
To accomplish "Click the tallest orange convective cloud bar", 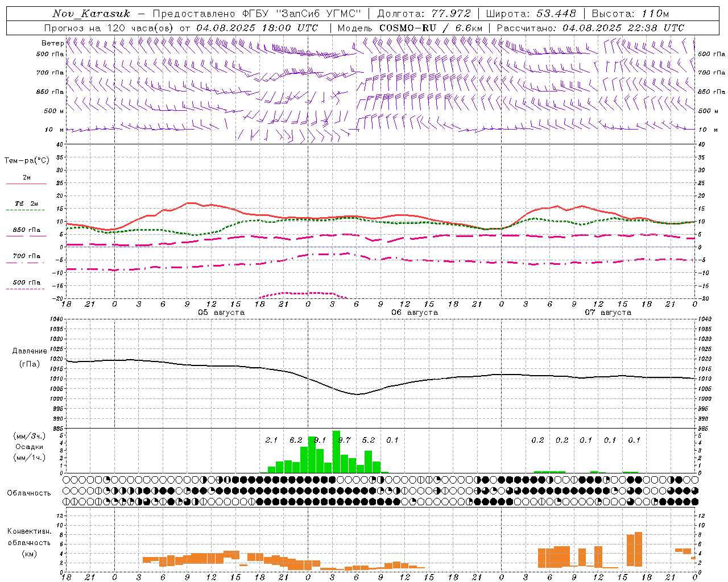I will (638, 549).
